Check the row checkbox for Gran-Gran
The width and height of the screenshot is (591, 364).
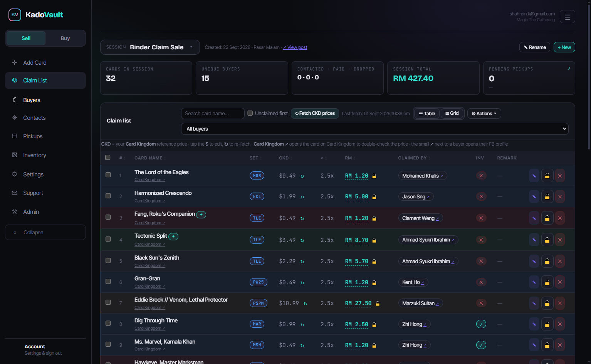[x=108, y=282]
